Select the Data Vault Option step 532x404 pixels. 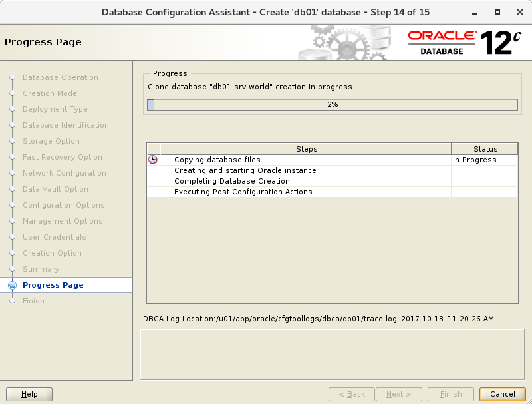click(x=55, y=189)
